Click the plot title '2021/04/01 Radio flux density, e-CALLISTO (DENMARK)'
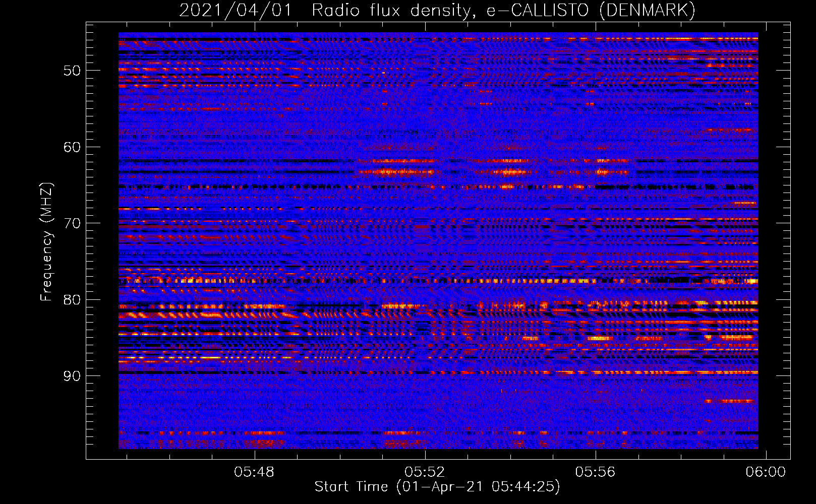The image size is (816, 504). click(x=437, y=11)
